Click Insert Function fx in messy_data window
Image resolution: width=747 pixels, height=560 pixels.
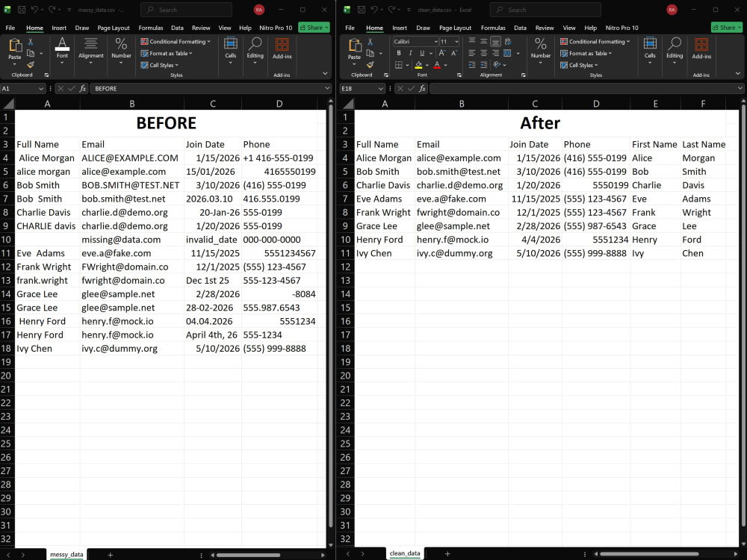point(83,89)
